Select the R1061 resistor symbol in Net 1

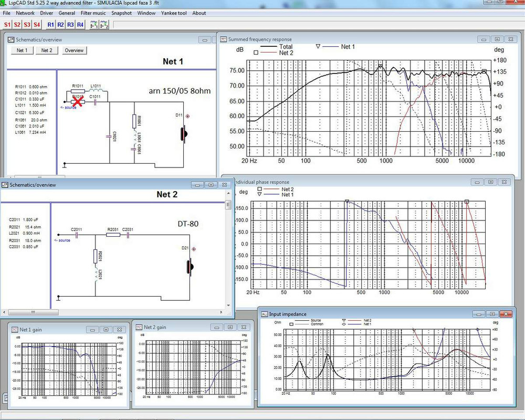pyautogui.click(x=134, y=121)
